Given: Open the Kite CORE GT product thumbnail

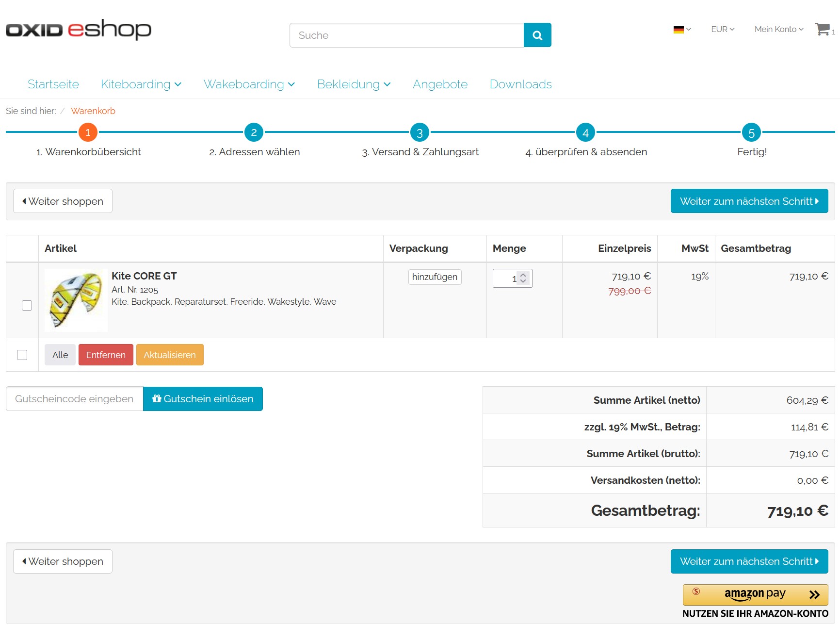Looking at the screenshot, I should click(76, 300).
